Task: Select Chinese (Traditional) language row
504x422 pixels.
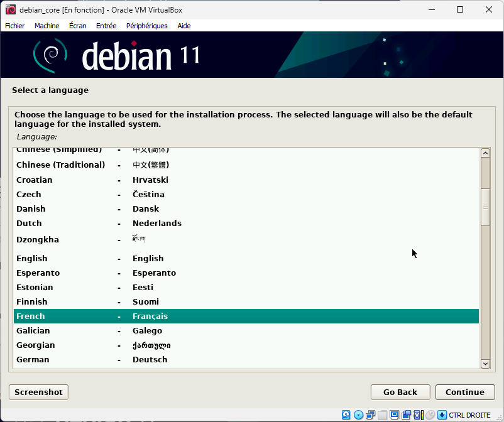Action: pyautogui.click(x=246, y=165)
